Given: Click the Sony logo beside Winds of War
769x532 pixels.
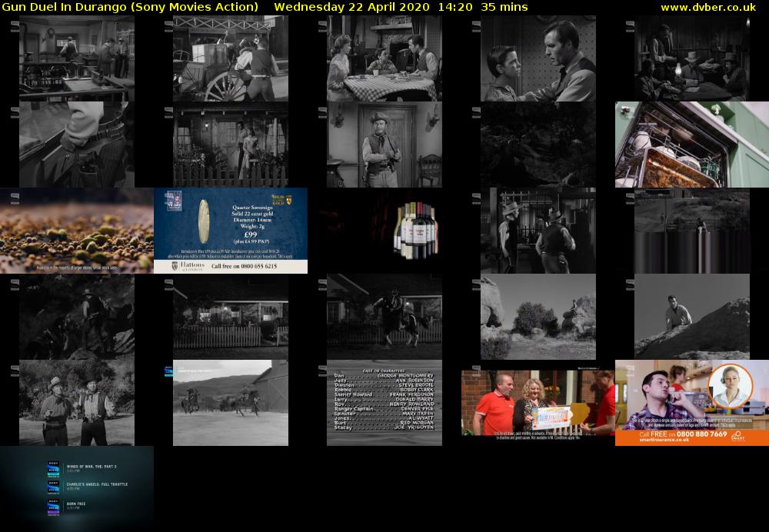Looking at the screenshot, I should (x=53, y=469).
